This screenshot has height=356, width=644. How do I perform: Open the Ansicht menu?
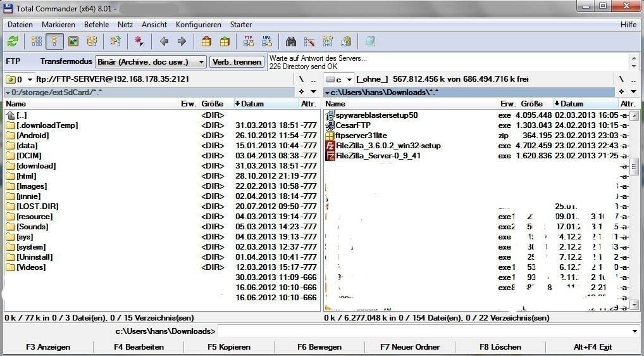pos(154,25)
